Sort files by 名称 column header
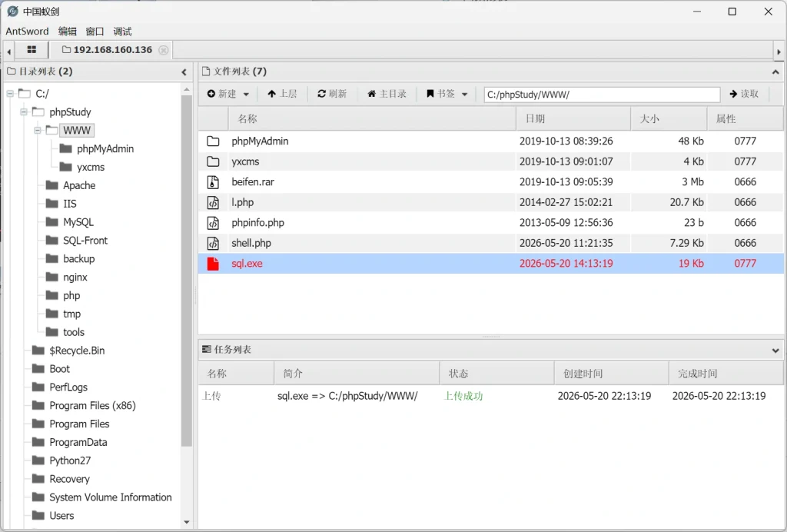This screenshot has width=787, height=532. (372, 119)
